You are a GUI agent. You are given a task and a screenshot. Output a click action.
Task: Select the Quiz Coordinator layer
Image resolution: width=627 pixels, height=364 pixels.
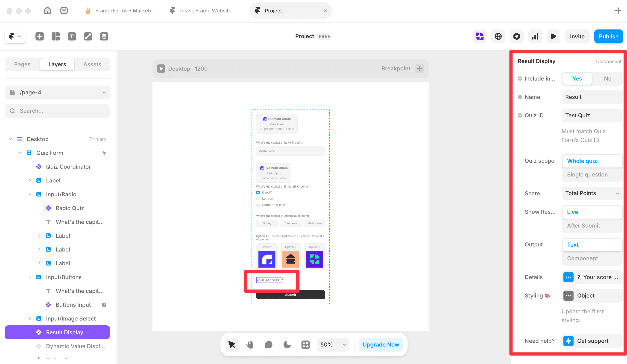point(68,167)
